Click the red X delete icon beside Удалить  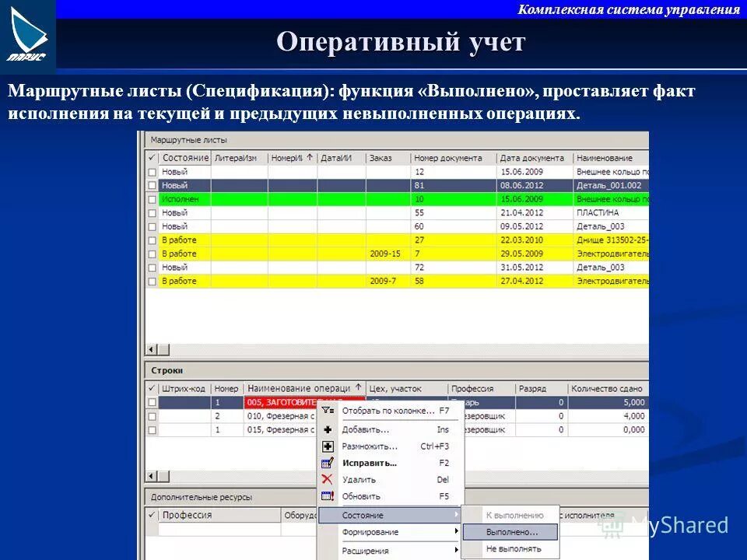click(x=325, y=479)
